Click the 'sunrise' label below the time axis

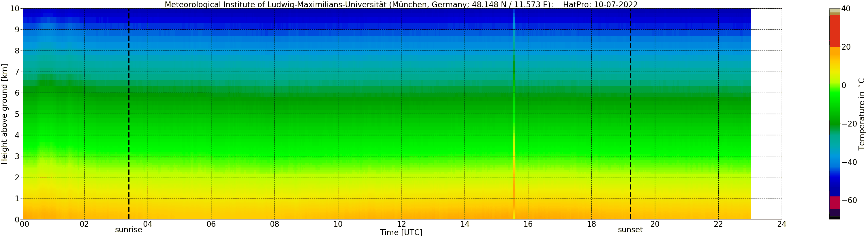click(x=128, y=230)
